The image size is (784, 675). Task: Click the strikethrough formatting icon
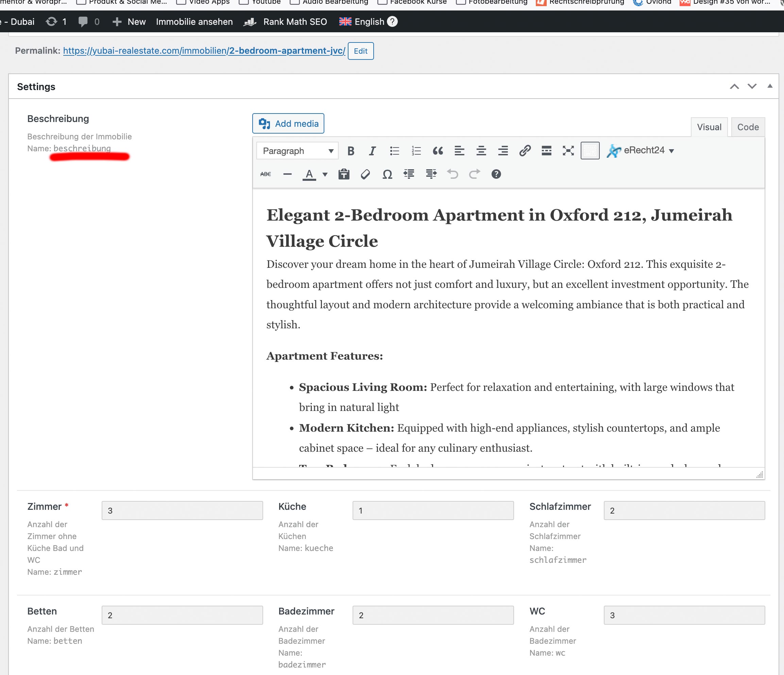point(266,174)
